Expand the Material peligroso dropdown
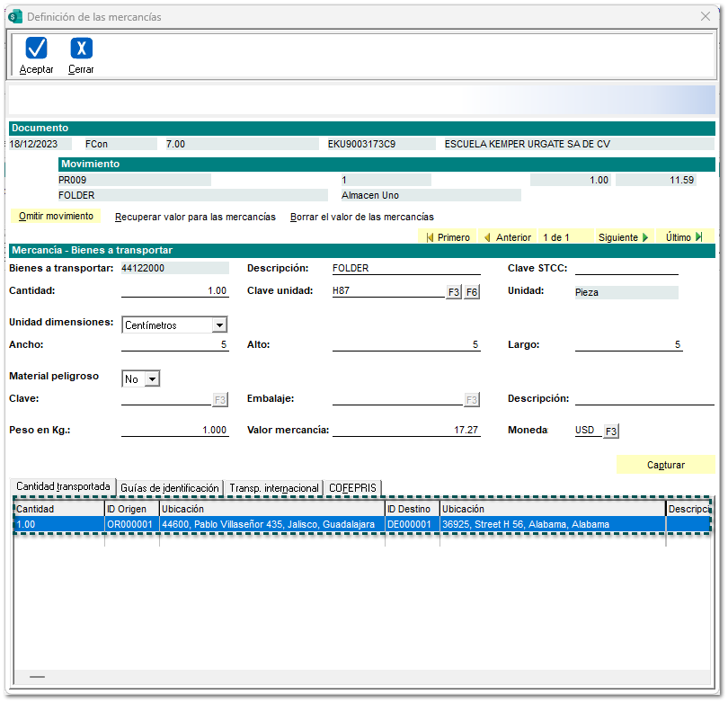This screenshot has height=703, width=728. point(151,379)
